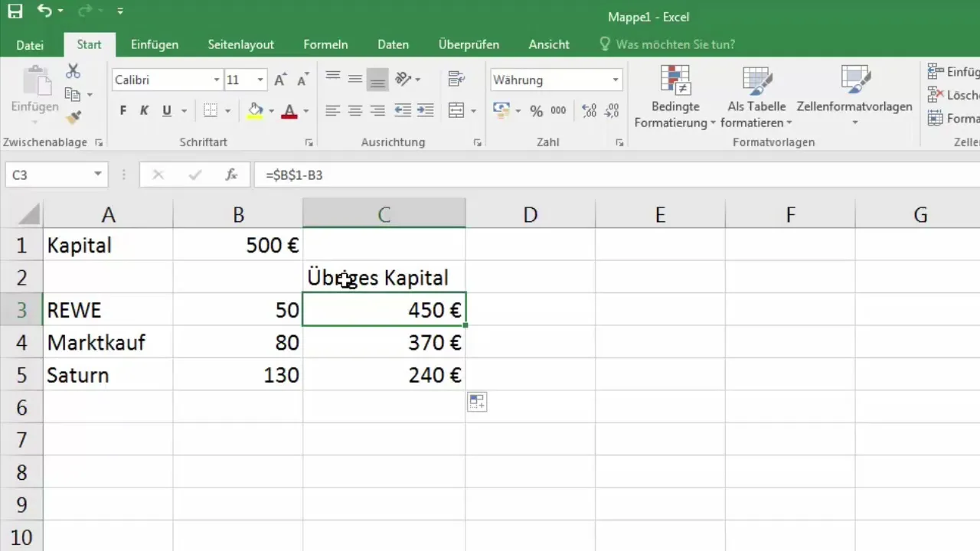Align text right
Screen dimensions: 980x551
(377, 111)
